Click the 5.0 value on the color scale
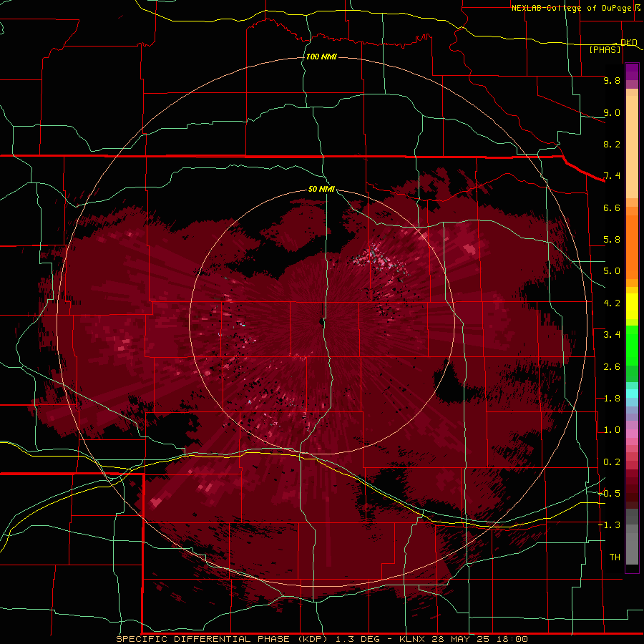Viewport: 644px width, 644px height. point(612,271)
